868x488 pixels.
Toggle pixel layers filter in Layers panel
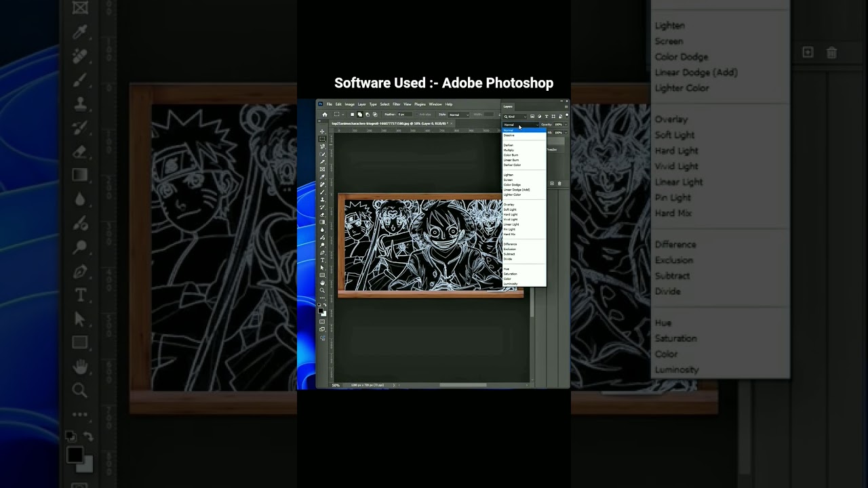tap(532, 117)
